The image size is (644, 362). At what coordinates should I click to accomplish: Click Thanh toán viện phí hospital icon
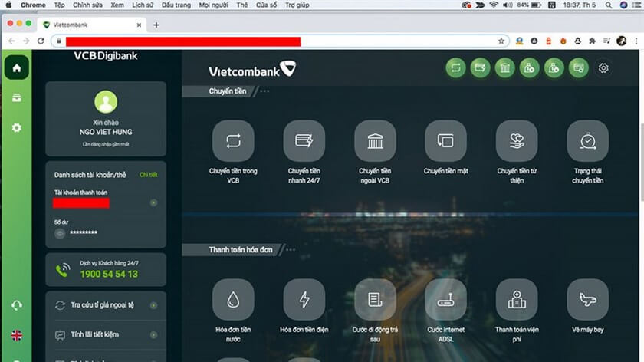[x=517, y=300]
